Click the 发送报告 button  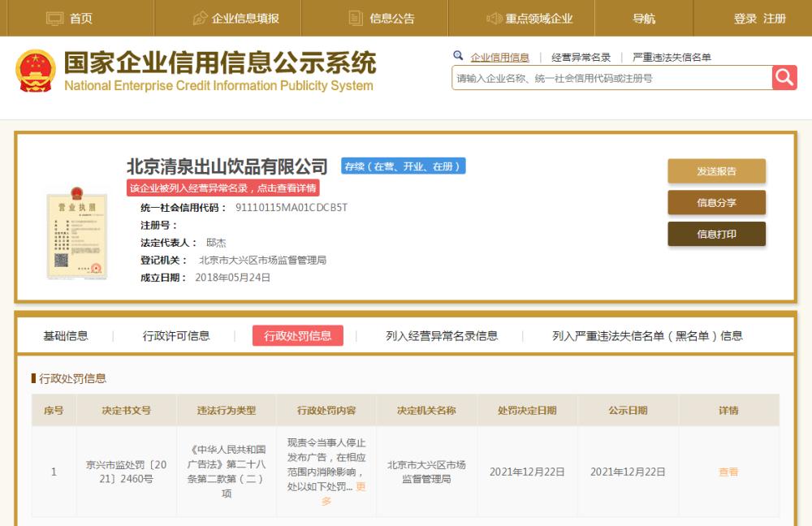[717, 171]
